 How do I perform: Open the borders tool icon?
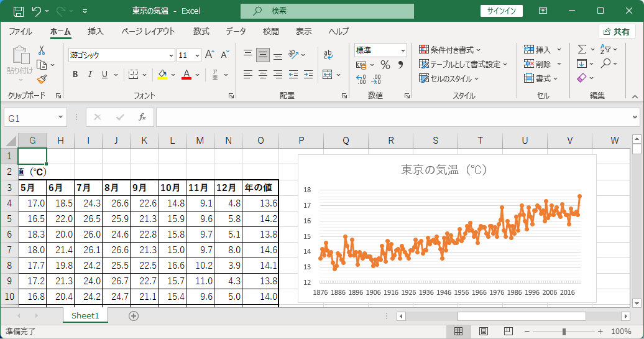[133, 75]
